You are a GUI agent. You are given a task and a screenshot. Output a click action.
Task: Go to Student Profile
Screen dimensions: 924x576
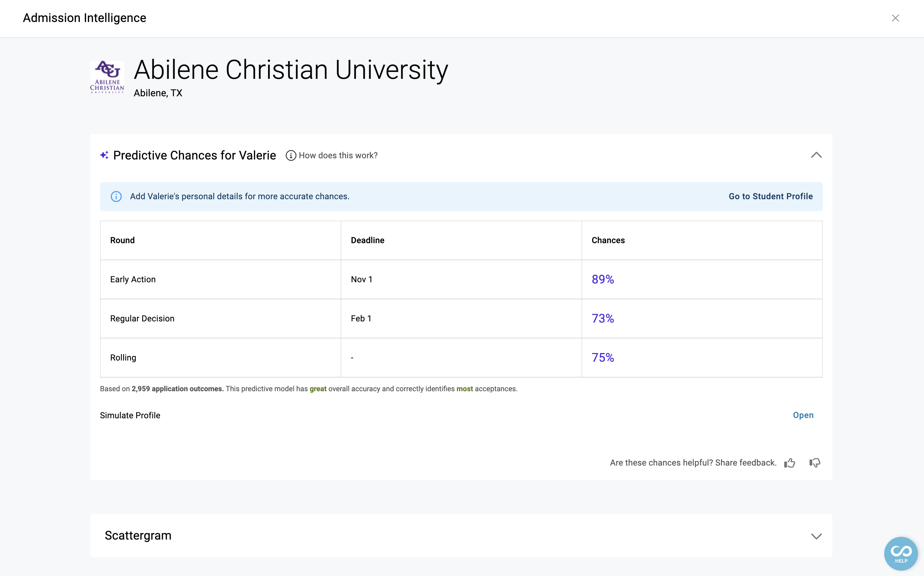click(771, 197)
